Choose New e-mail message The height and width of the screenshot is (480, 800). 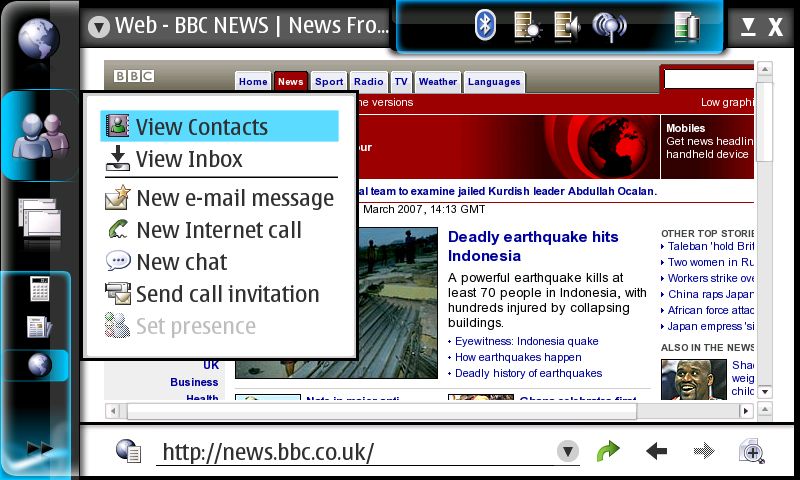pos(221,198)
